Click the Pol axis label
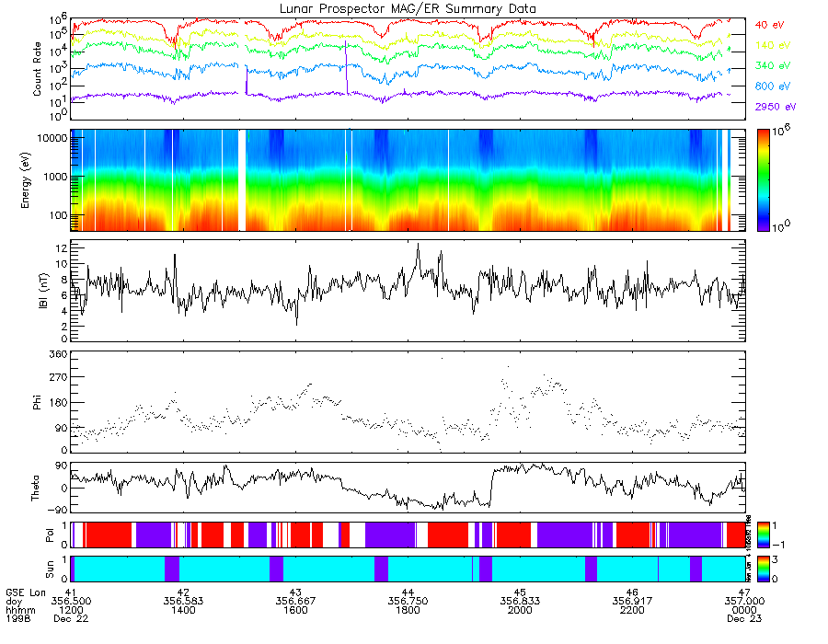Screen dimensions: 828x644 pos(50,535)
